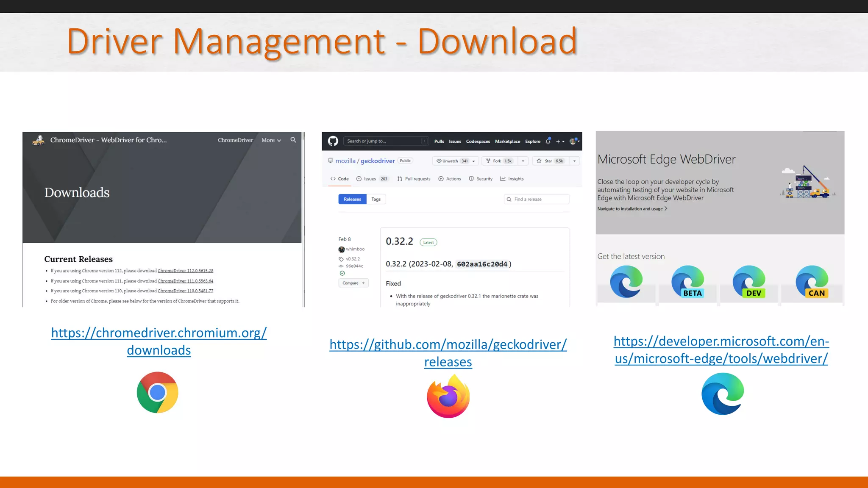Screen dimensions: 868x488
Task: Click the geckodriver repository name link
Action: 378,161
